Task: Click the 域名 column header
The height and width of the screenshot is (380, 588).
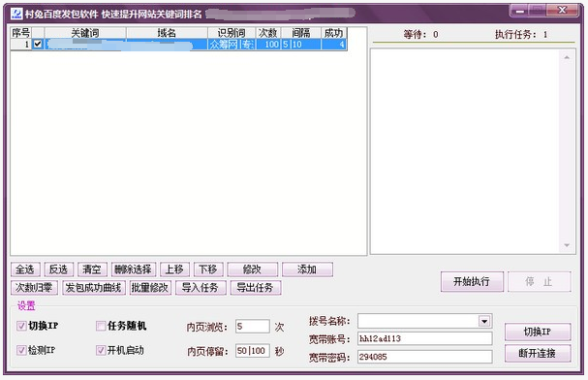Action: (167, 33)
